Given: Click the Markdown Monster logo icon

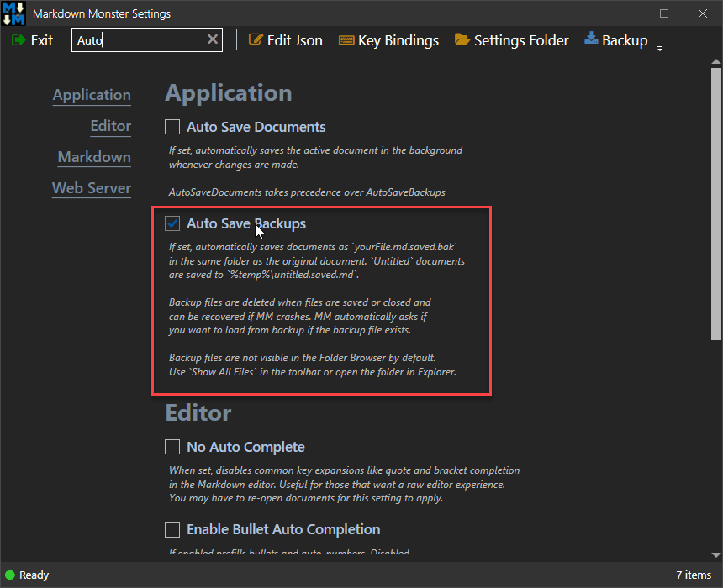Looking at the screenshot, I should [13, 13].
